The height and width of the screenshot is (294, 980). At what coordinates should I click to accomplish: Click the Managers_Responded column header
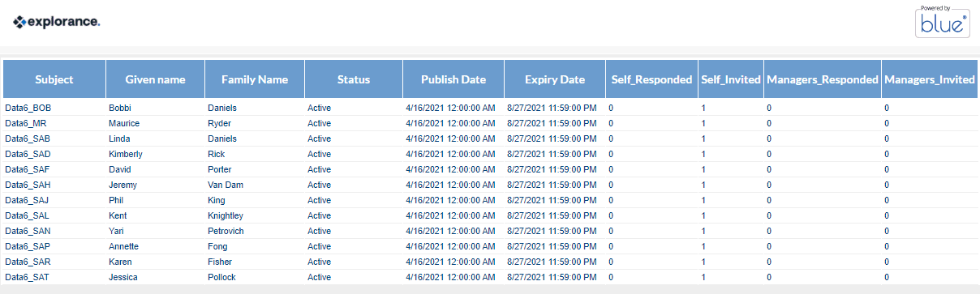click(x=823, y=79)
